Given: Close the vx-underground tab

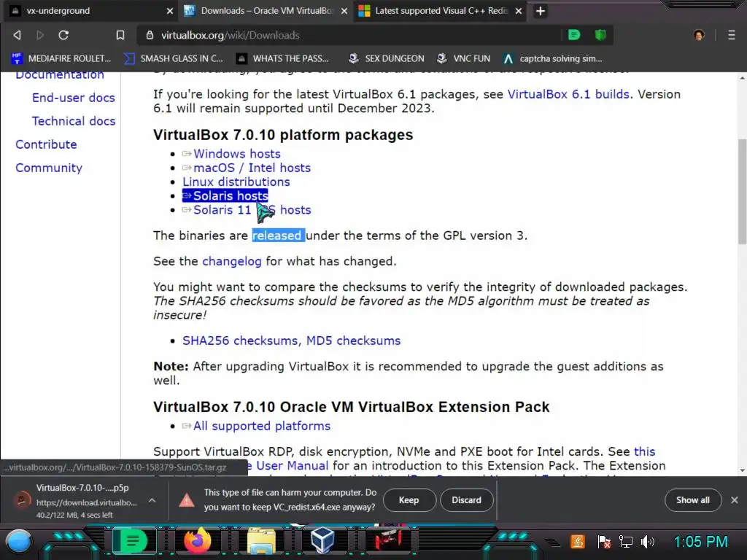Looking at the screenshot, I should click(x=169, y=11).
